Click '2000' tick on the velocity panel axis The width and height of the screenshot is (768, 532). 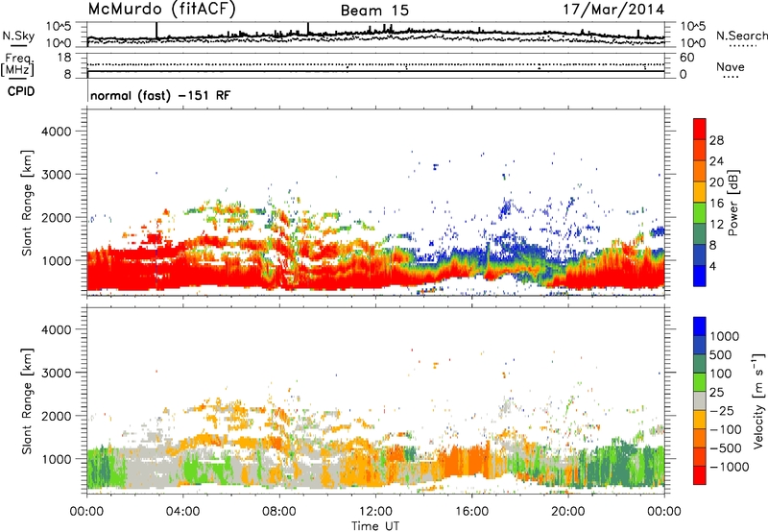57,416
